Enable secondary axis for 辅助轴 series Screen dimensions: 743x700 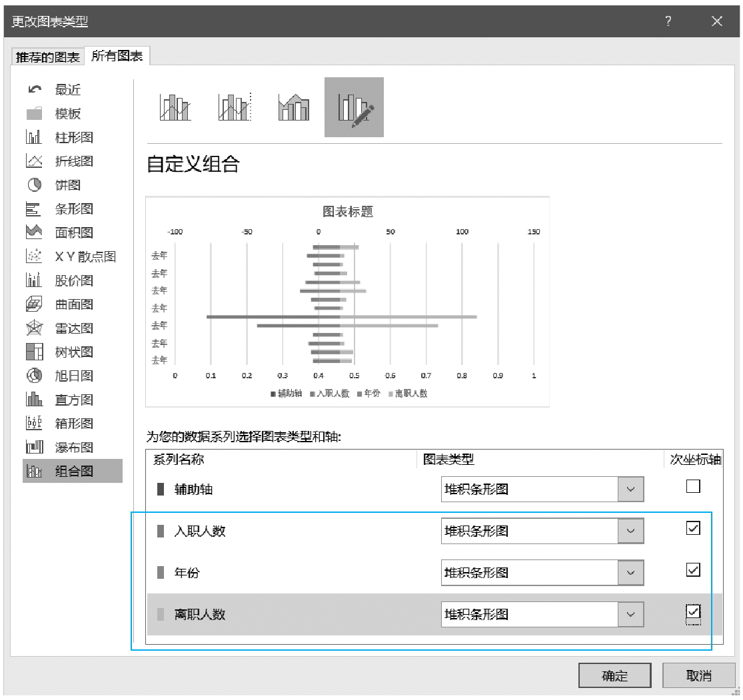click(x=693, y=487)
